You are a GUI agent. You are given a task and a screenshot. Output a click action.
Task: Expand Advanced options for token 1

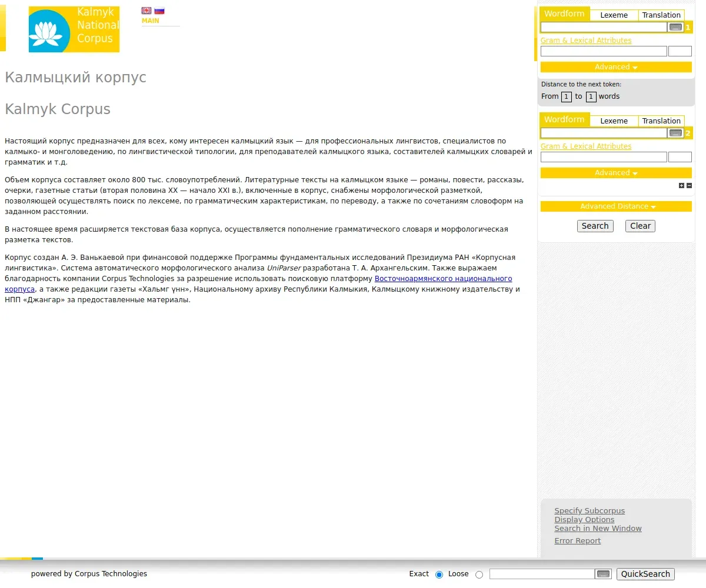click(616, 67)
